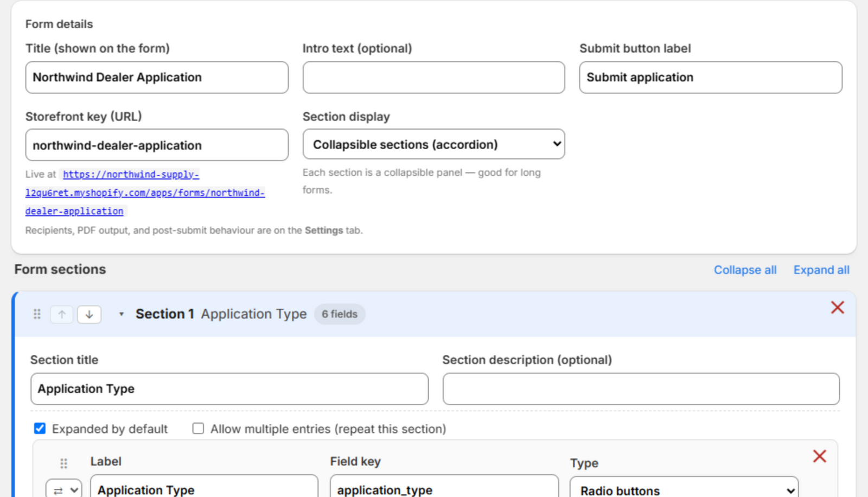Grab the Application Type field drag handle

[x=63, y=463]
